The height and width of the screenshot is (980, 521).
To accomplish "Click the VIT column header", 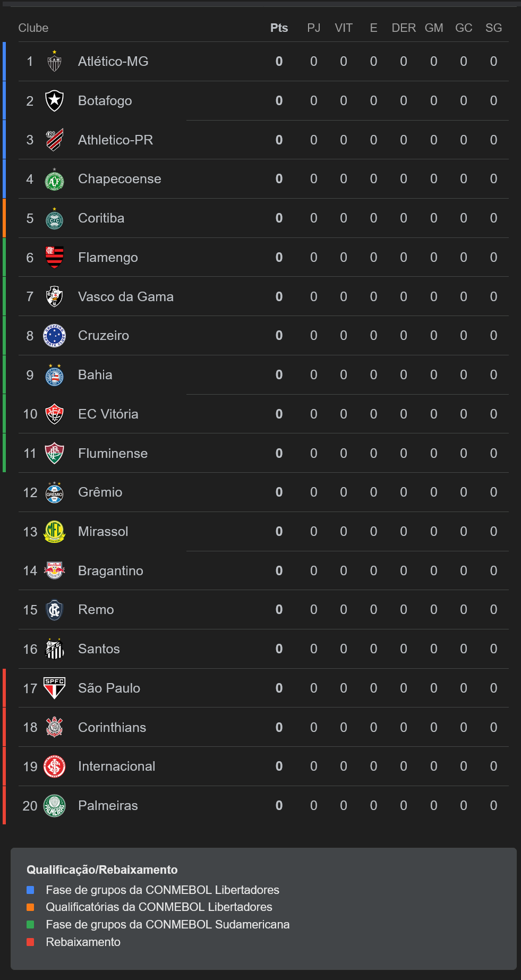I will point(344,28).
